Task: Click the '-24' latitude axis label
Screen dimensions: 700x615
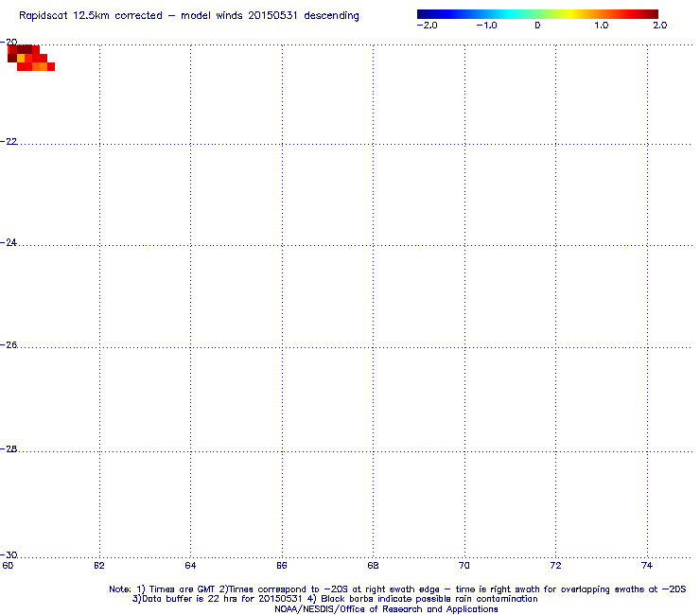Action: click(x=9, y=242)
